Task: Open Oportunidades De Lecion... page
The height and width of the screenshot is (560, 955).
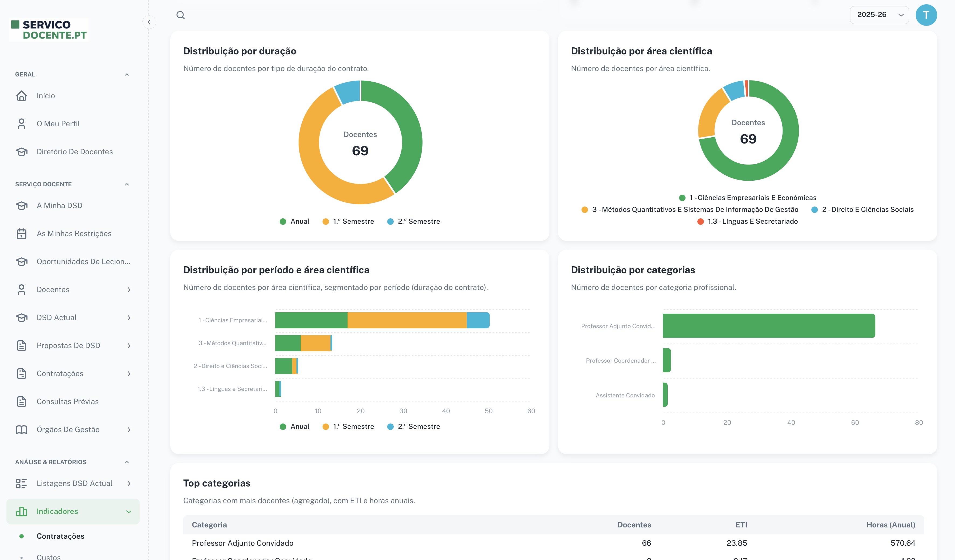Action: [73, 262]
